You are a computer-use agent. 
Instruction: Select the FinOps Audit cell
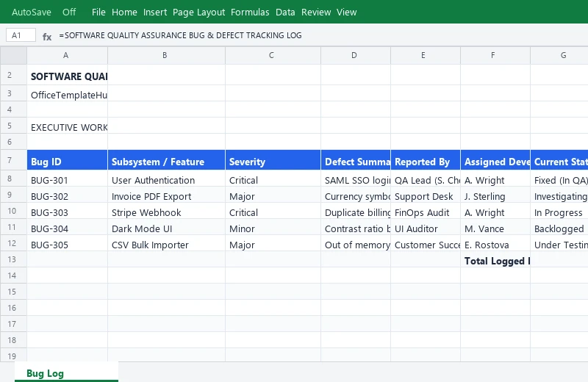coord(426,211)
